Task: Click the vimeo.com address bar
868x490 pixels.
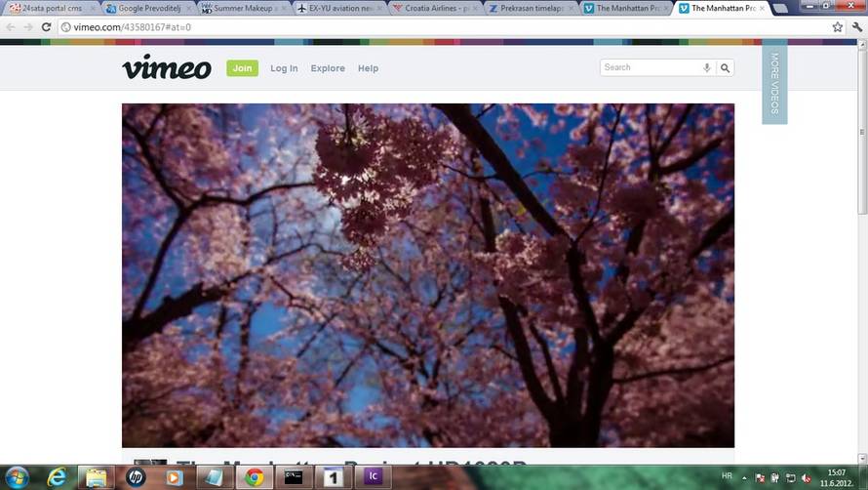Action: pos(443,26)
